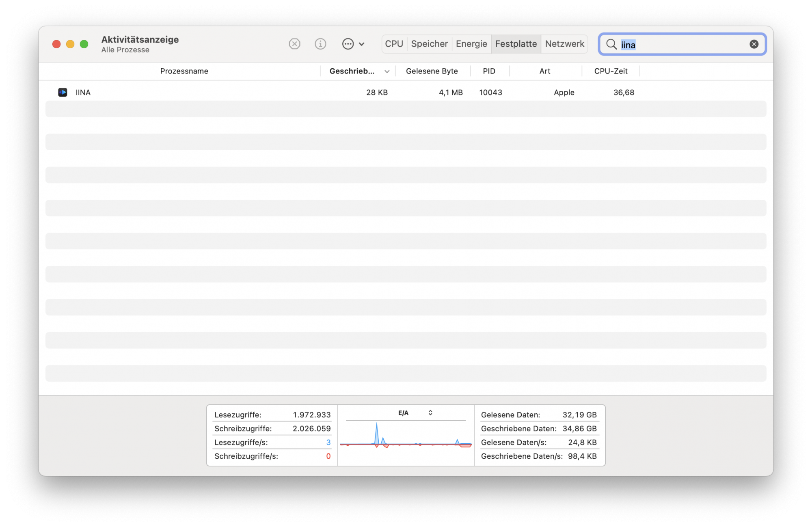Image resolution: width=812 pixels, height=527 pixels.
Task: Click the green fullscreen window button
Action: (84, 44)
